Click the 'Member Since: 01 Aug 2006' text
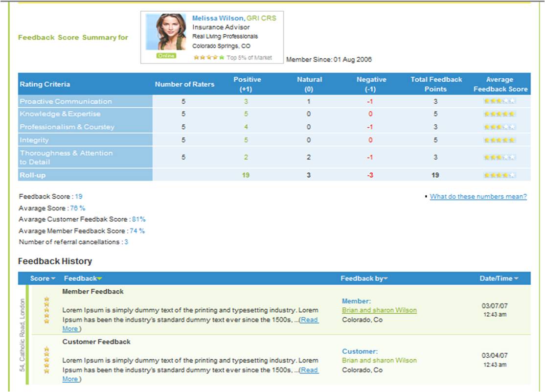 329,60
